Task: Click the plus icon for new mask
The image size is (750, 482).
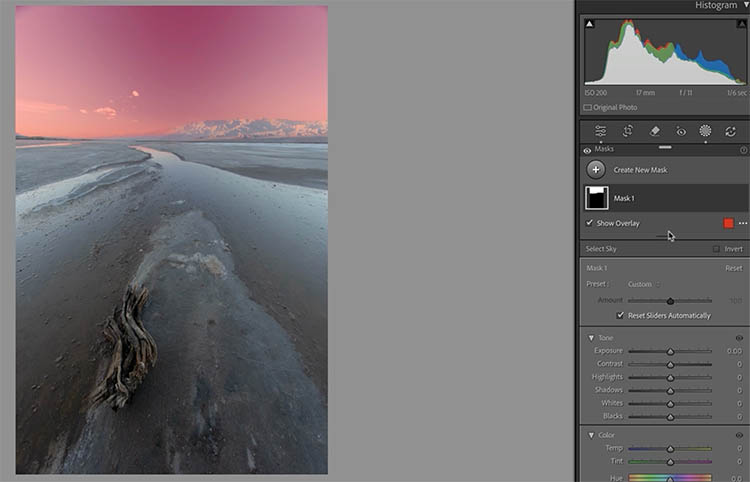Action: click(596, 169)
